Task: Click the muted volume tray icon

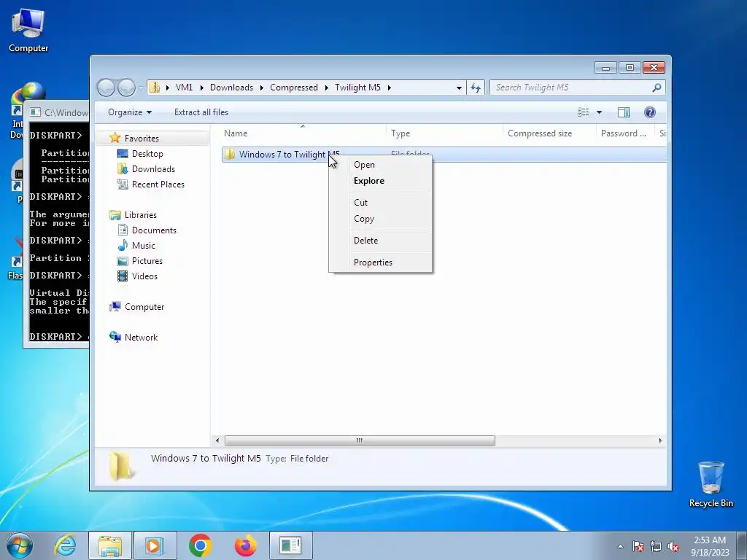Action: [x=673, y=546]
